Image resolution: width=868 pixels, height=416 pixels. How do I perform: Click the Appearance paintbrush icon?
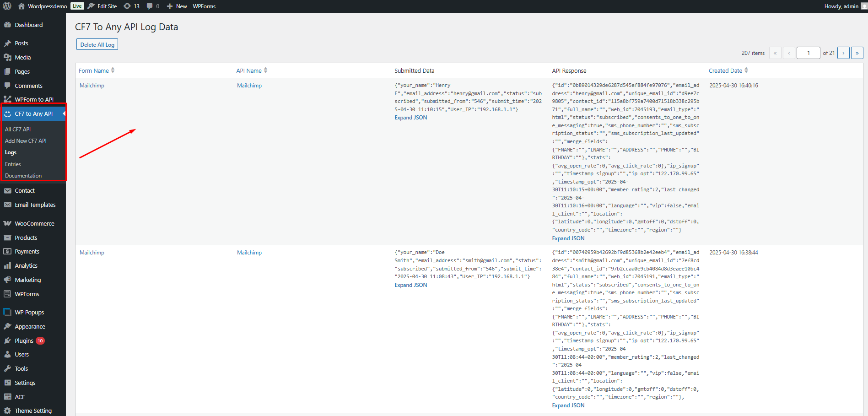click(x=7, y=326)
